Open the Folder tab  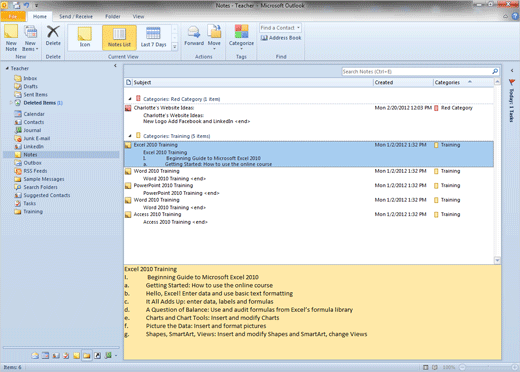point(113,16)
